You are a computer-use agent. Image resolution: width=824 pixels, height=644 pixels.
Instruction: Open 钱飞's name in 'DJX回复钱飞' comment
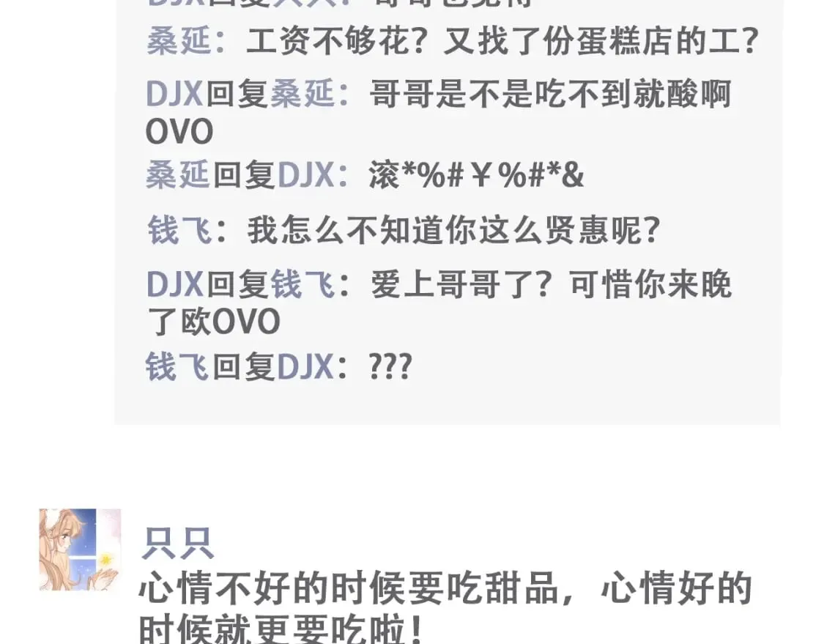coord(303,285)
